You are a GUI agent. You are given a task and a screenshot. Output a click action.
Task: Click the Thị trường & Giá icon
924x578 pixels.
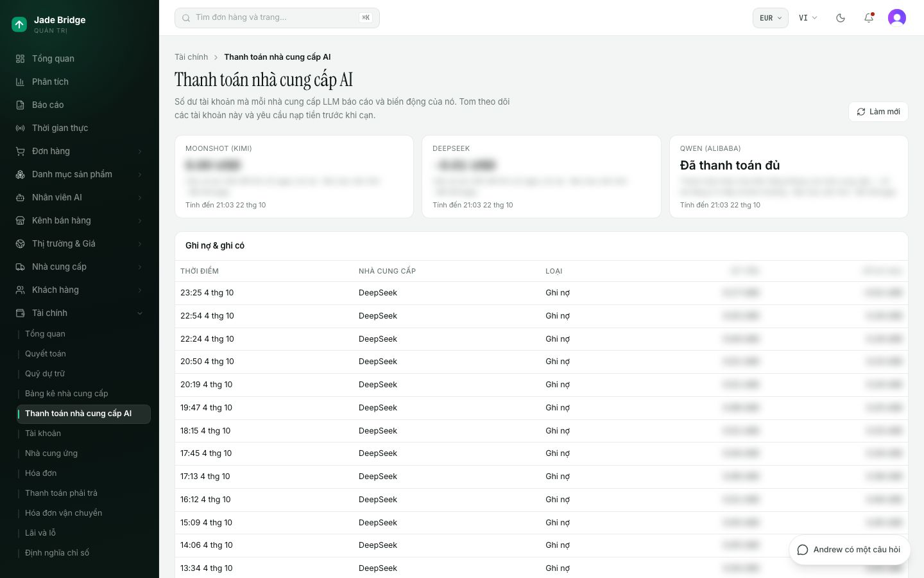[20, 243]
